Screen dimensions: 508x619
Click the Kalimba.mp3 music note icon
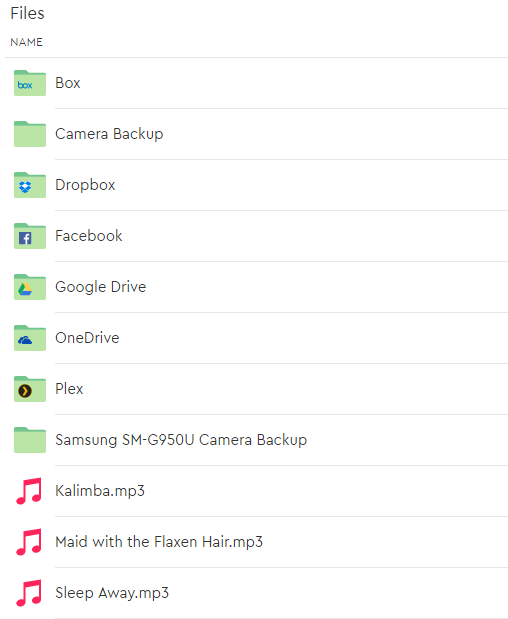point(29,491)
